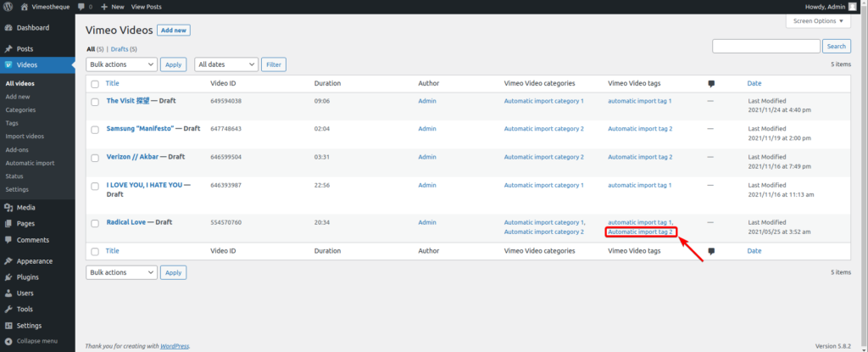Check Radical Love row checkbox
Screen dimensions: 868x352
pos(95,223)
